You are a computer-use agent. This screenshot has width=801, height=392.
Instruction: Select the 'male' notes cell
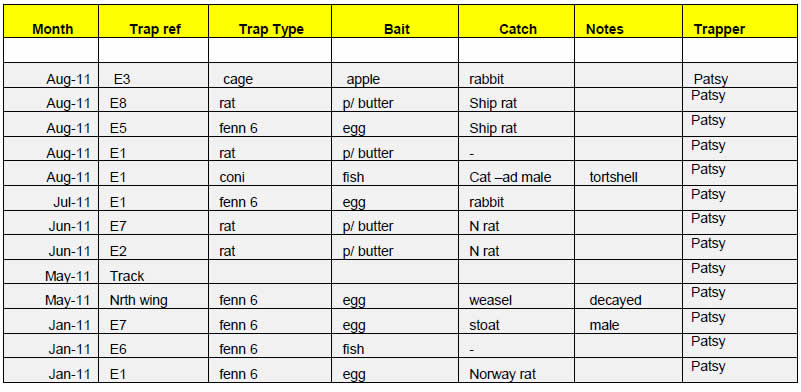(x=628, y=321)
